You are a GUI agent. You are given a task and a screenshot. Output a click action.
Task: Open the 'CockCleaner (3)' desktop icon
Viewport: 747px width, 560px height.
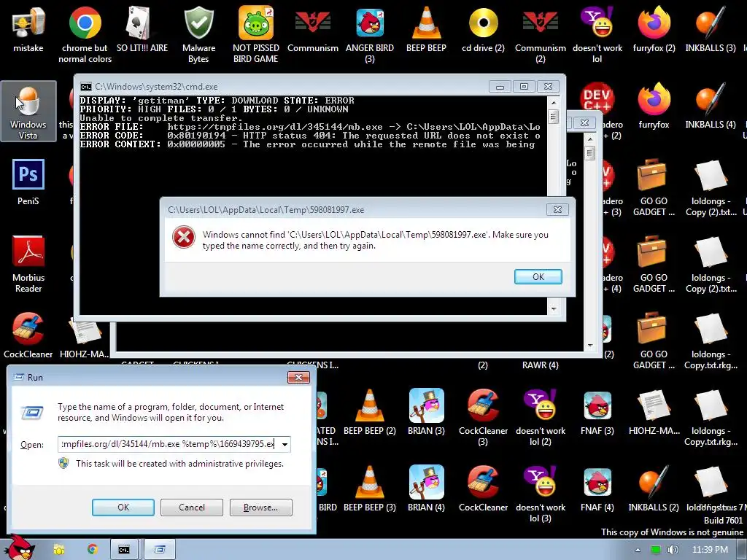coord(483,418)
